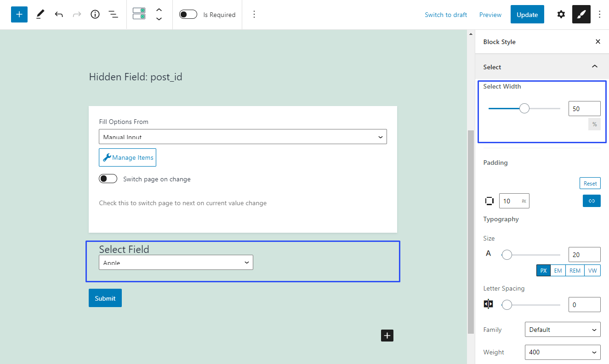Click the Select Width slider handle
Viewport: 609px width, 364px height.
(x=524, y=108)
